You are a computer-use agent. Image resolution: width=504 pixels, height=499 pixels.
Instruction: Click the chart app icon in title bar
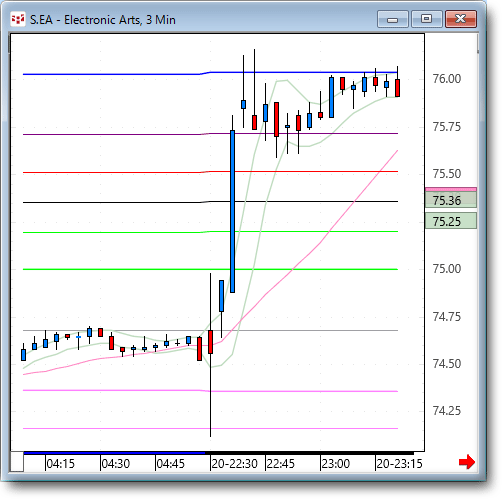pos(17,19)
